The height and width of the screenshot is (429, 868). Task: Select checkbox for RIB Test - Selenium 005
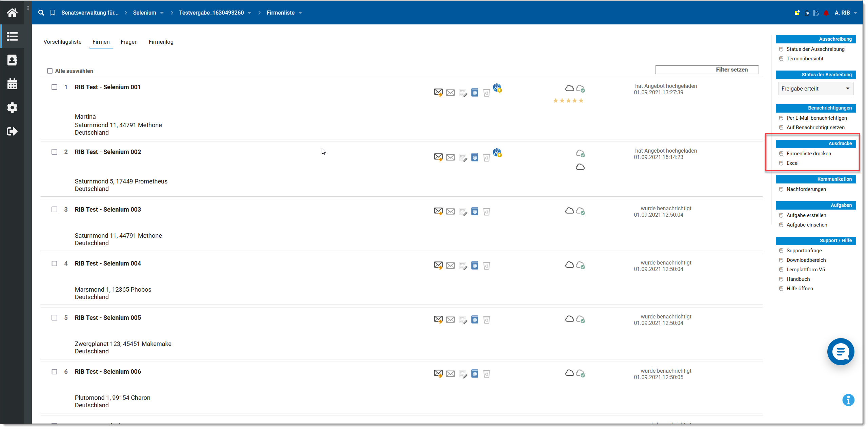click(x=54, y=318)
